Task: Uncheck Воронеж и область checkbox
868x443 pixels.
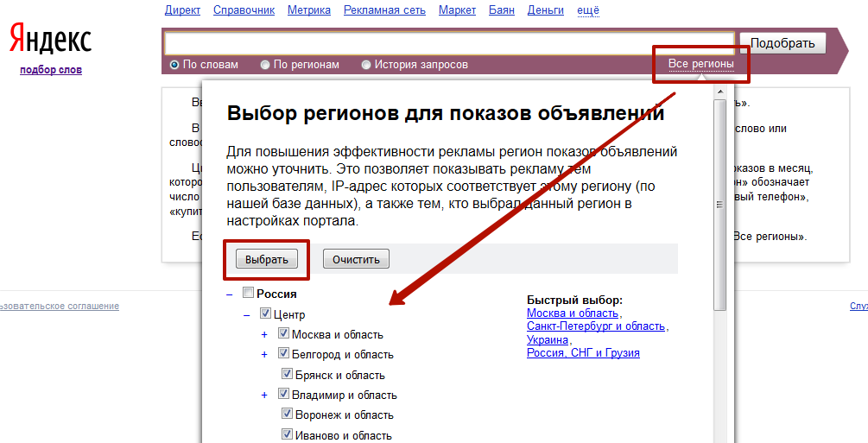Action: (x=287, y=414)
